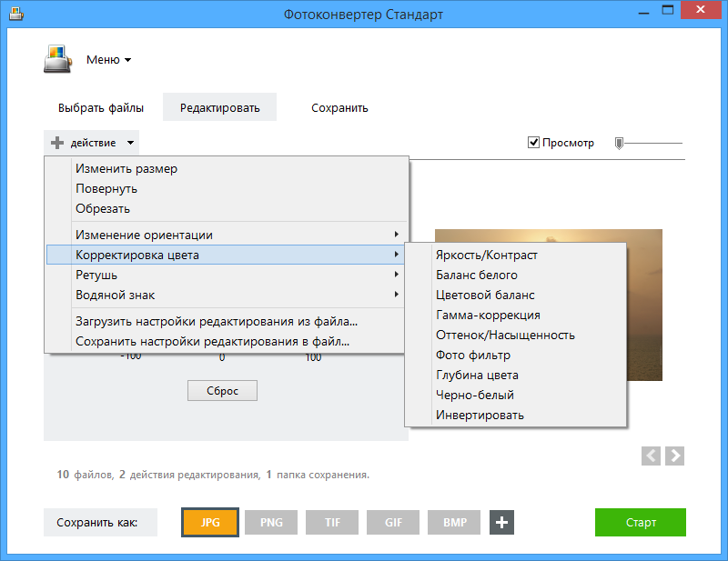This screenshot has width=728, height=561.
Task: Go to next image with right arrow
Action: pyautogui.click(x=674, y=456)
